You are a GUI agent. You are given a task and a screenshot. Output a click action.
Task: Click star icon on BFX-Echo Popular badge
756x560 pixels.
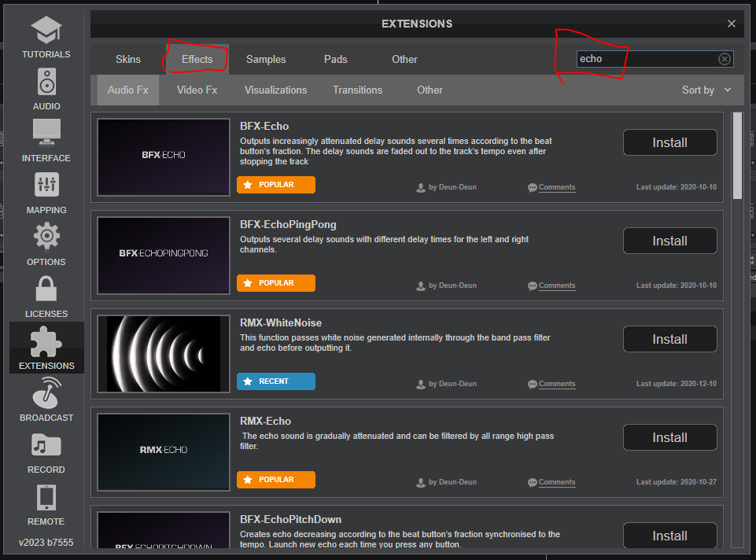click(248, 185)
